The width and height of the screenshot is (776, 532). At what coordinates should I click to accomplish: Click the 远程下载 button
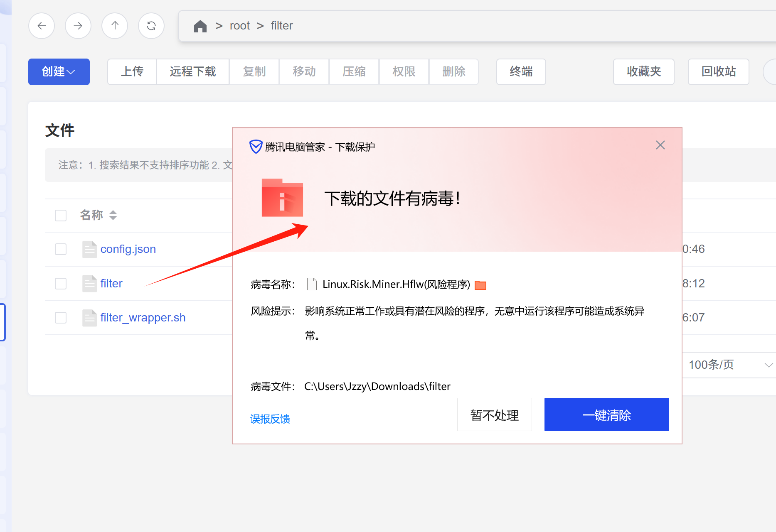193,72
